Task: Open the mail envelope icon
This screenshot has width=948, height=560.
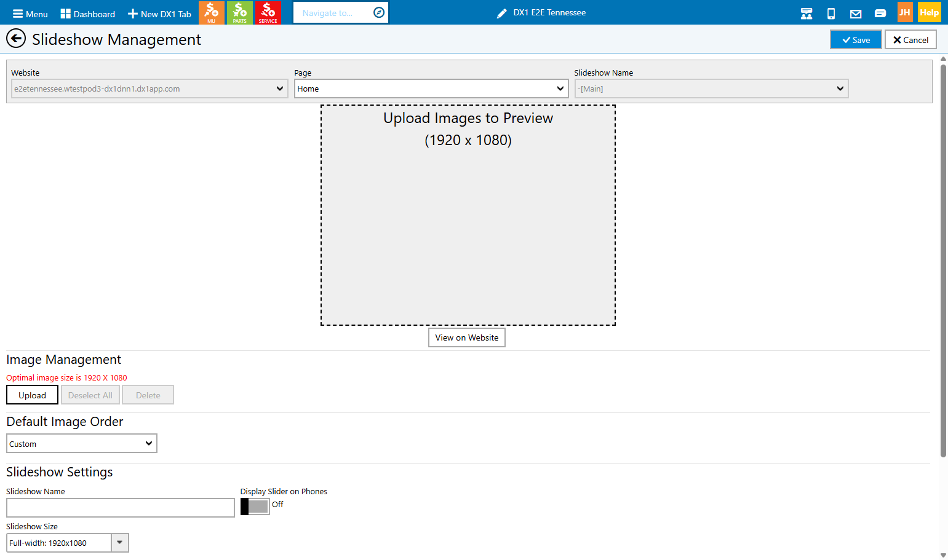Action: (x=856, y=14)
